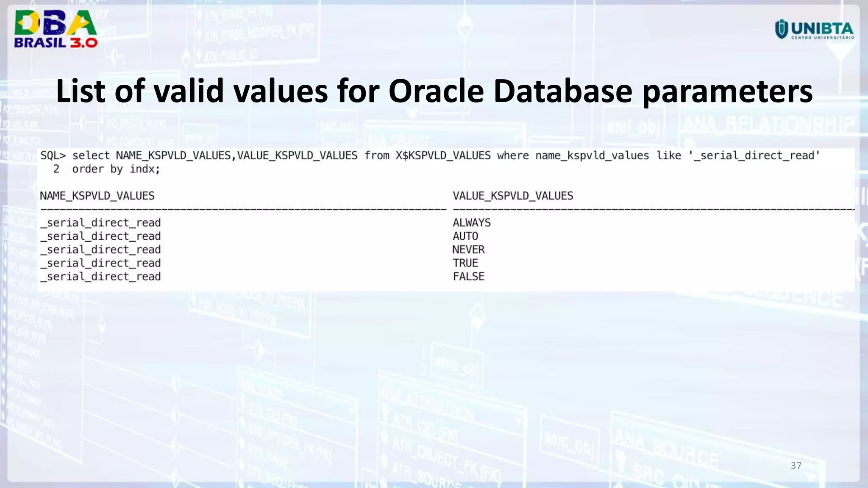Click the DBA Brasil 3.0 logo
Image resolution: width=868 pixels, height=488 pixels.
(55, 28)
